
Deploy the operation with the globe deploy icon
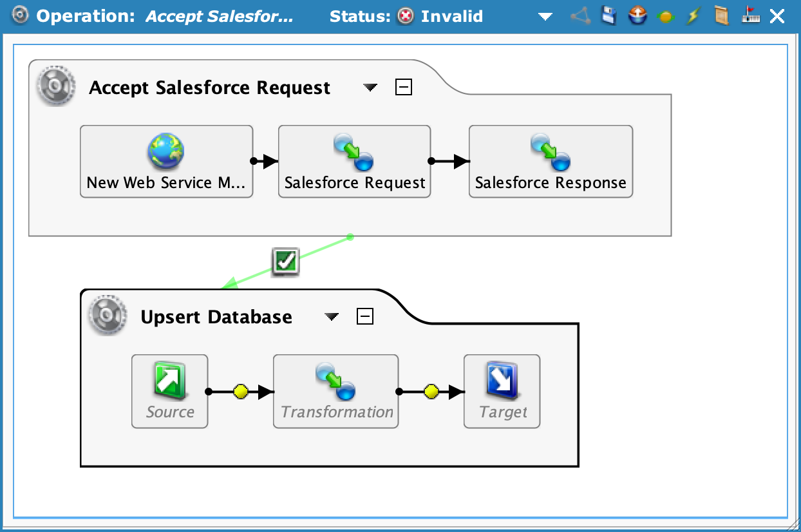point(637,16)
